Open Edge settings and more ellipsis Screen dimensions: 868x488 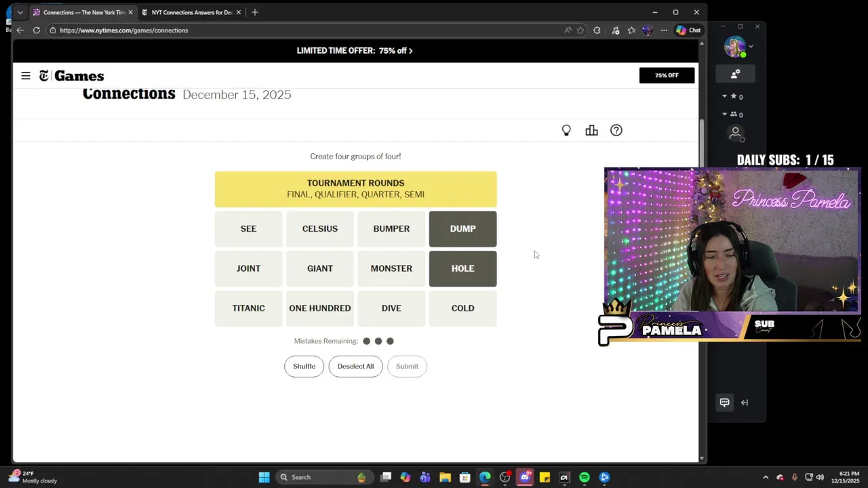pyautogui.click(x=664, y=30)
